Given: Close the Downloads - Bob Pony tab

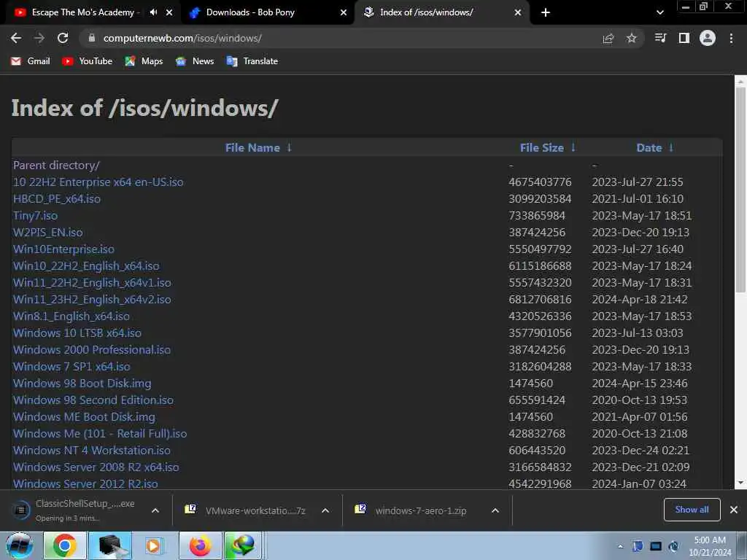Looking at the screenshot, I should pyautogui.click(x=344, y=12).
